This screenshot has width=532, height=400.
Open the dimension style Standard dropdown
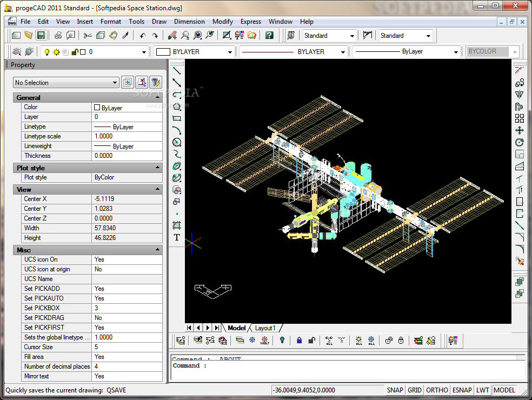pyautogui.click(x=428, y=36)
